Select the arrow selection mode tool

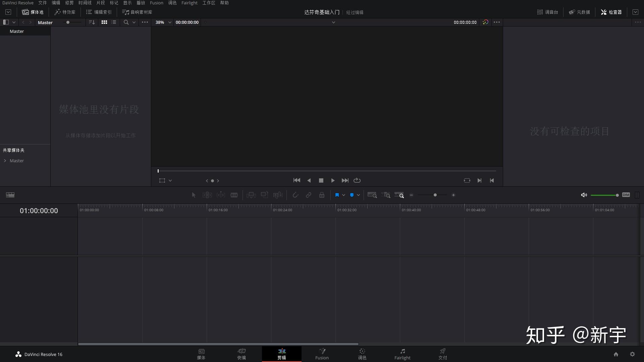(194, 195)
